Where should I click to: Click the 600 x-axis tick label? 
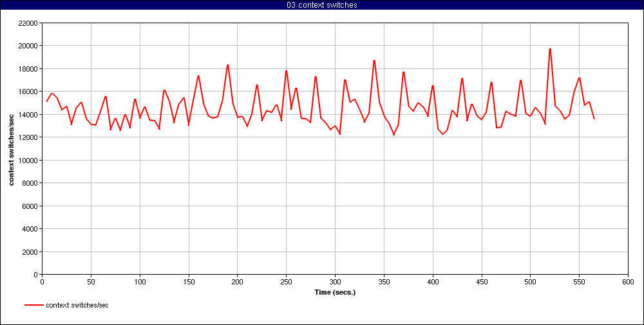(x=628, y=282)
